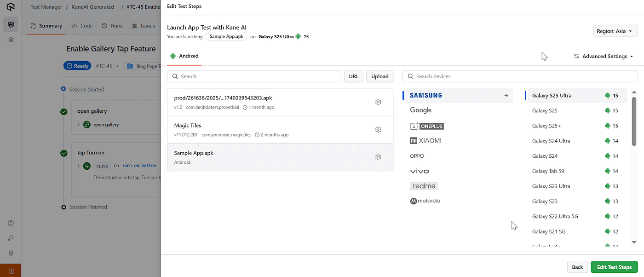This screenshot has width=644, height=277.
Task: Click green check beside tap Turn on step
Action: [x=64, y=153]
